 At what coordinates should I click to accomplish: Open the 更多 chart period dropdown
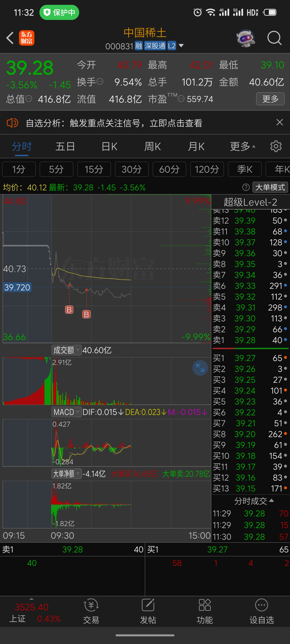tap(243, 146)
